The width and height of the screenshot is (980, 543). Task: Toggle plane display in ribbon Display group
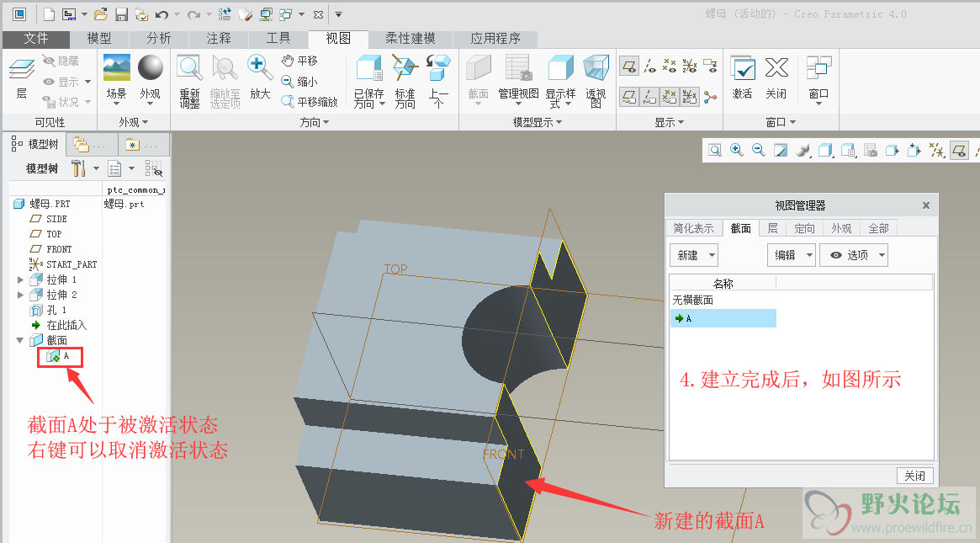(629, 66)
